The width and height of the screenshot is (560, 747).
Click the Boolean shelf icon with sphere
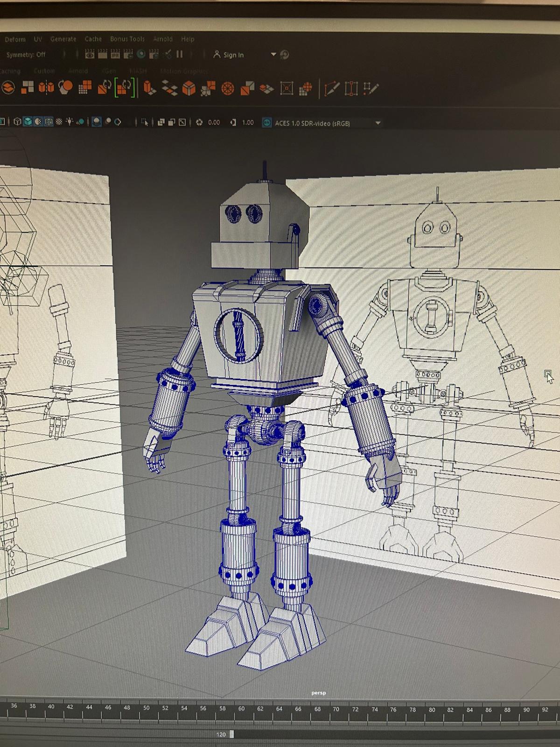pyautogui.click(x=66, y=87)
